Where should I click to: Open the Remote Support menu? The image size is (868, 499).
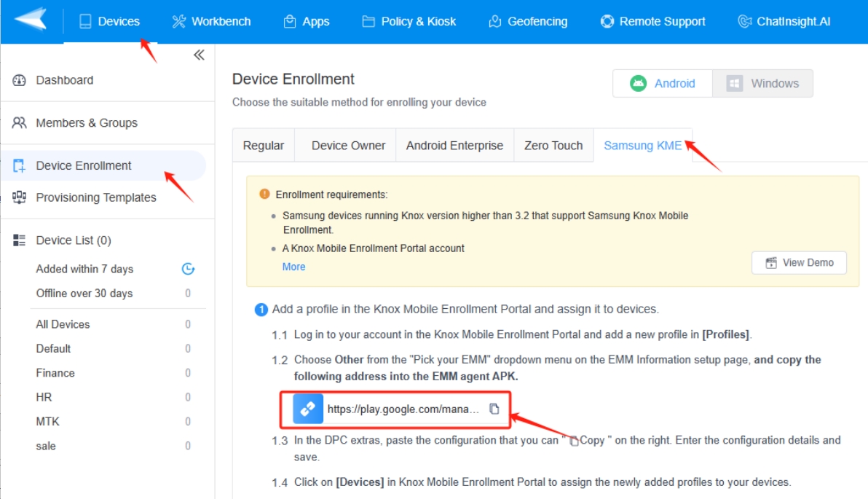(x=652, y=22)
